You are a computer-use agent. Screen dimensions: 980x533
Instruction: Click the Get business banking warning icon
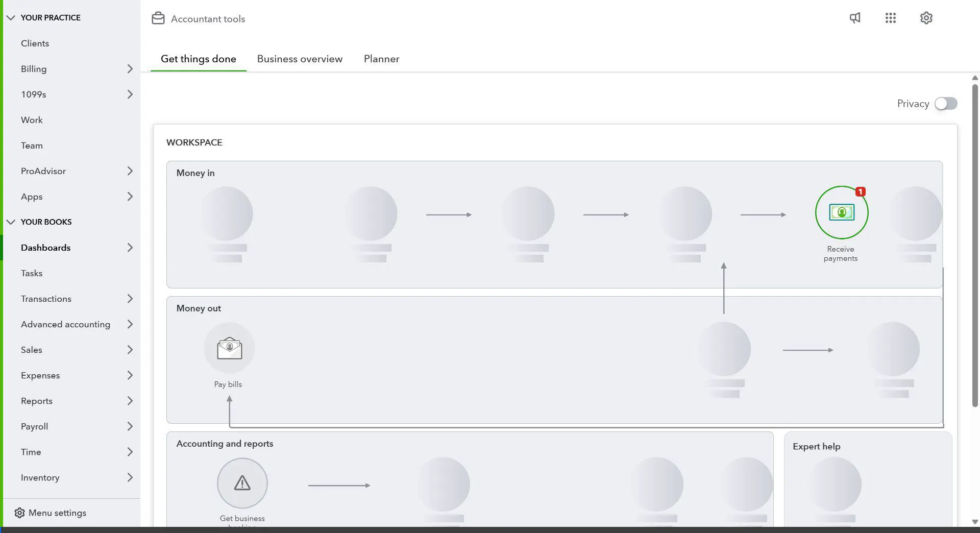242,483
